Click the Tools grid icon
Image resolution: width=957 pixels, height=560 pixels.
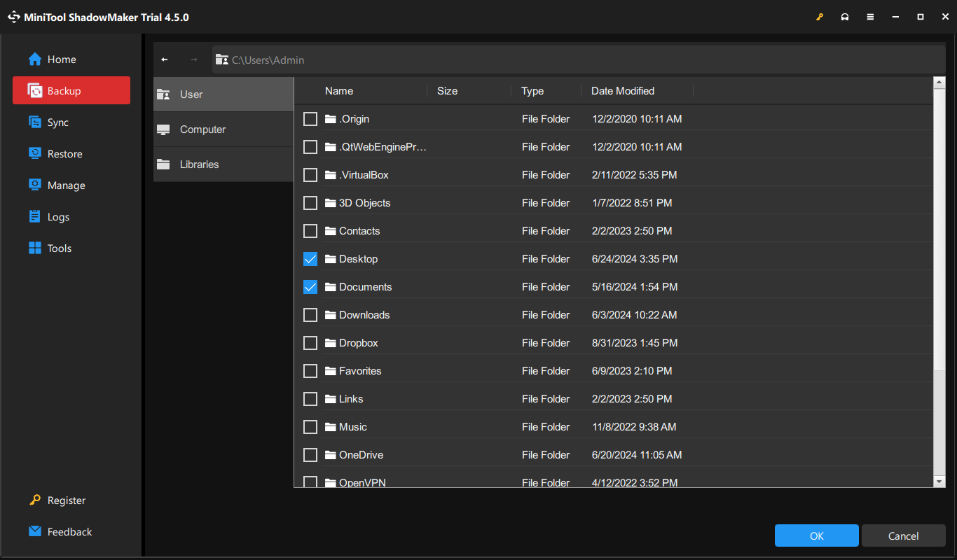click(x=35, y=248)
